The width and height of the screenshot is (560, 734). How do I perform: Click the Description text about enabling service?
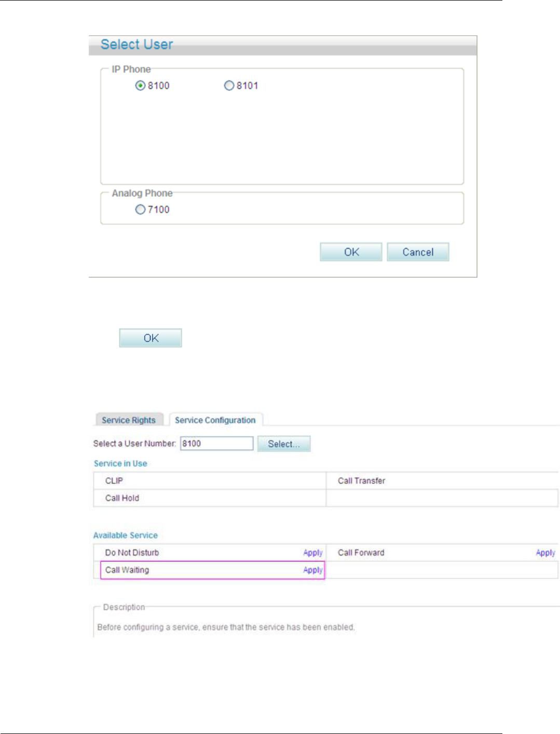click(x=226, y=627)
